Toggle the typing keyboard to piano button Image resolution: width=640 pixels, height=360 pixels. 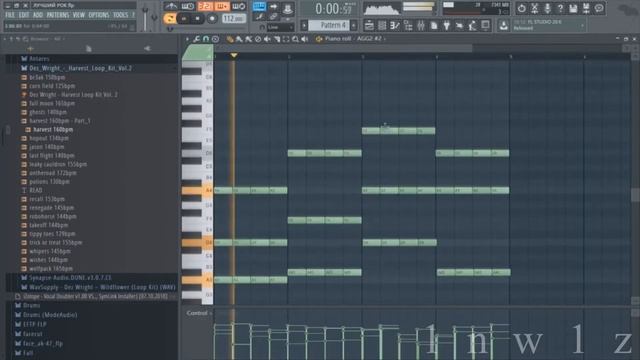pyautogui.click(x=259, y=7)
